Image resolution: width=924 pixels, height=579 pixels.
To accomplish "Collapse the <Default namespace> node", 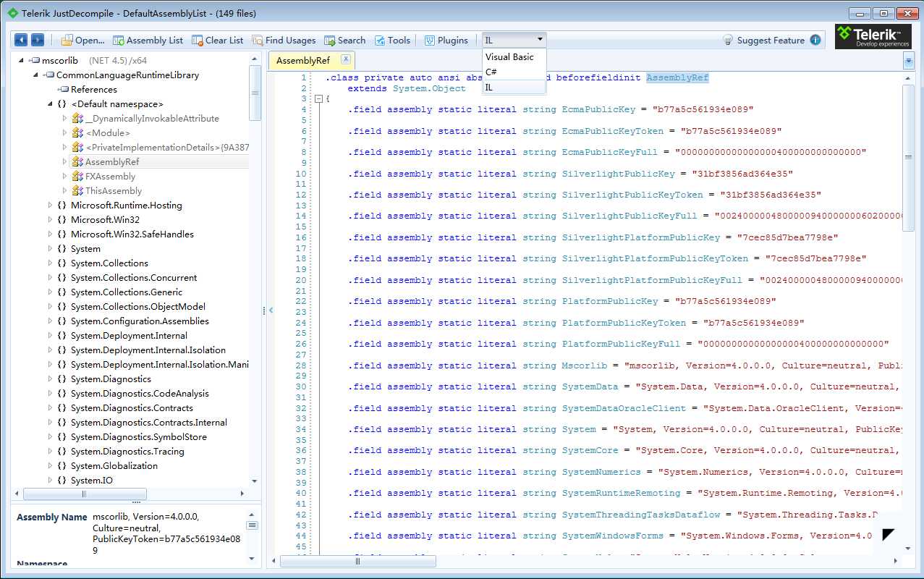I will (50, 103).
